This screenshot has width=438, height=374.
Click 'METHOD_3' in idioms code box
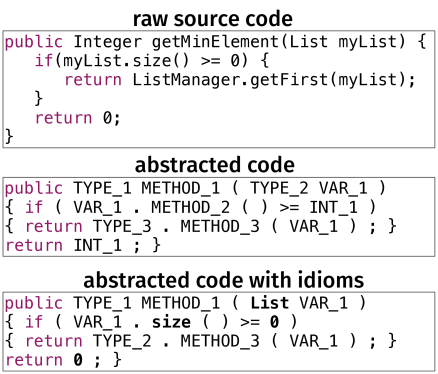coord(220,341)
